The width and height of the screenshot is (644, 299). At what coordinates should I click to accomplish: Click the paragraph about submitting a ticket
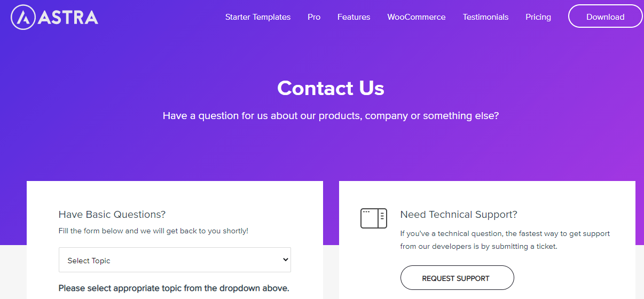tap(505, 240)
